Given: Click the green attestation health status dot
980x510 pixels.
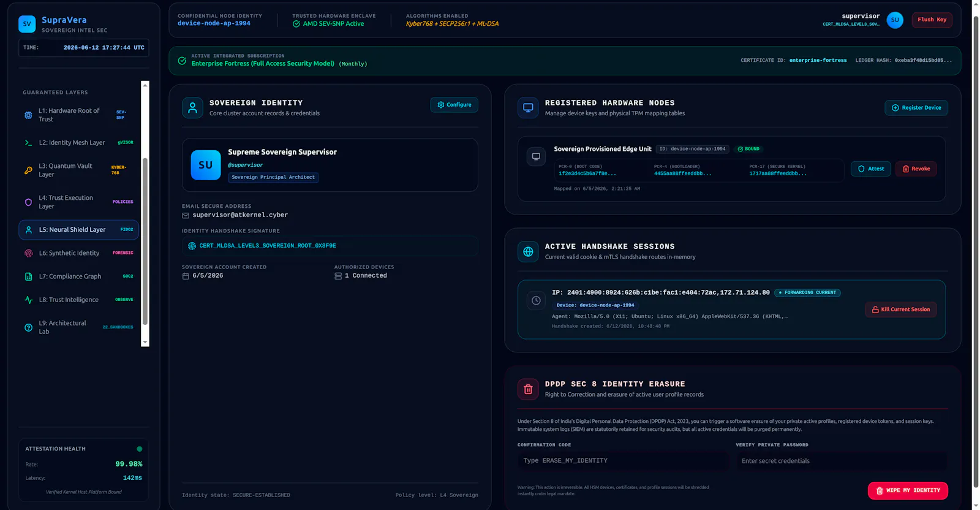Looking at the screenshot, I should coord(140,449).
